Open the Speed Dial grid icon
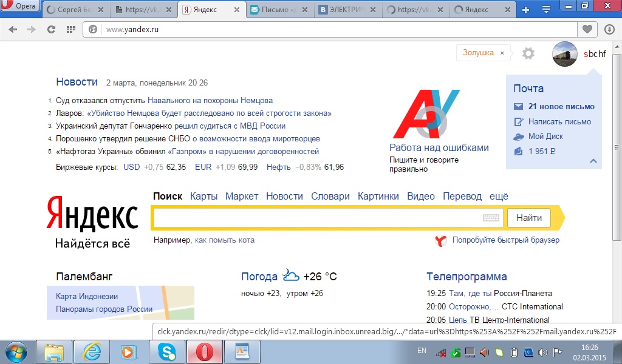Image resolution: width=622 pixels, height=364 pixels. [x=70, y=29]
